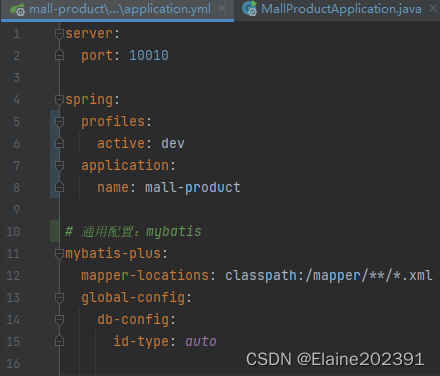Screen dimensions: 440x376
Task: Click the port value 10010
Action: (149, 55)
